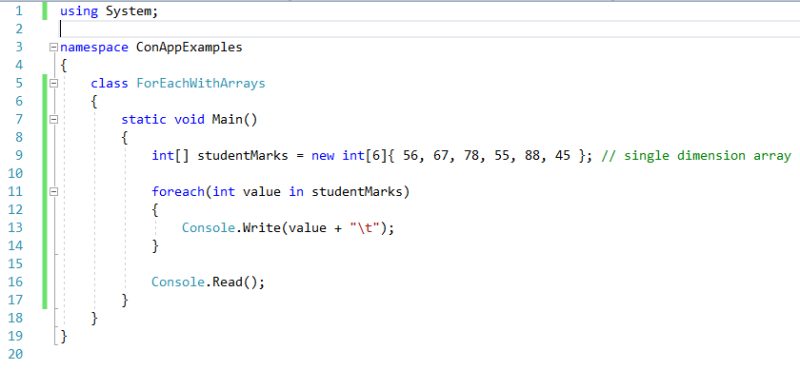Click line number 20 in the gutter

(x=15, y=354)
